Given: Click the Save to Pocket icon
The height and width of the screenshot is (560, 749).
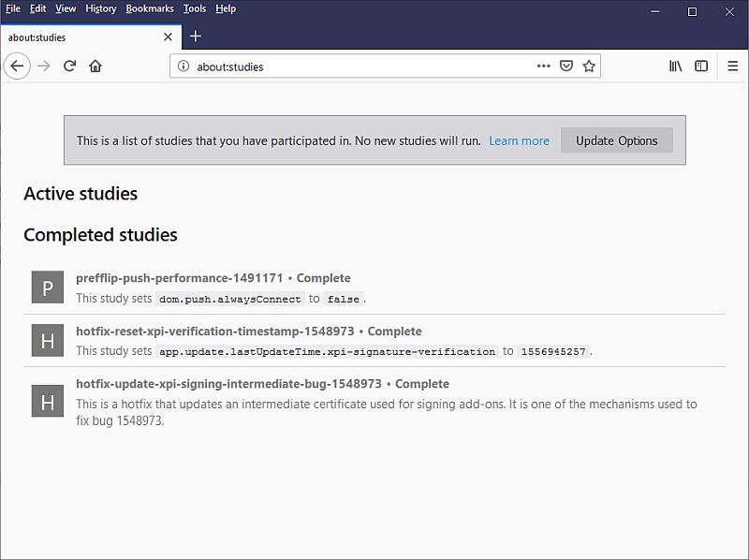Looking at the screenshot, I should pyautogui.click(x=566, y=66).
